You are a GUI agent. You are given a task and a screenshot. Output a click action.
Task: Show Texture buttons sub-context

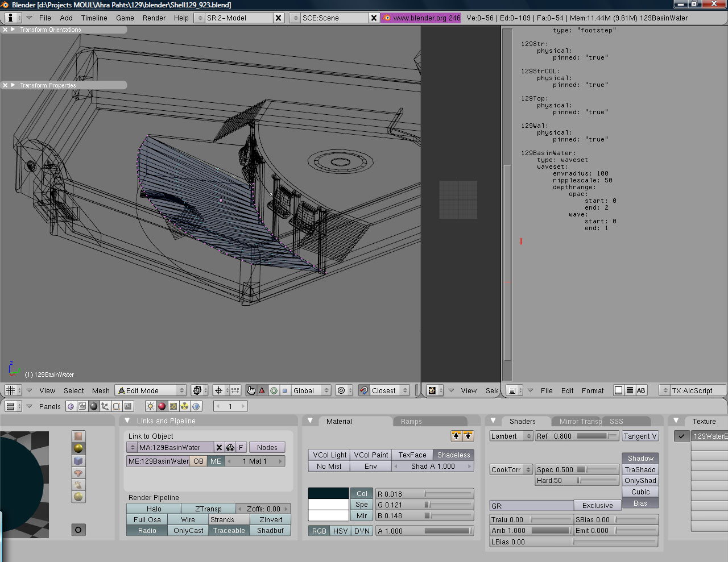(173, 406)
